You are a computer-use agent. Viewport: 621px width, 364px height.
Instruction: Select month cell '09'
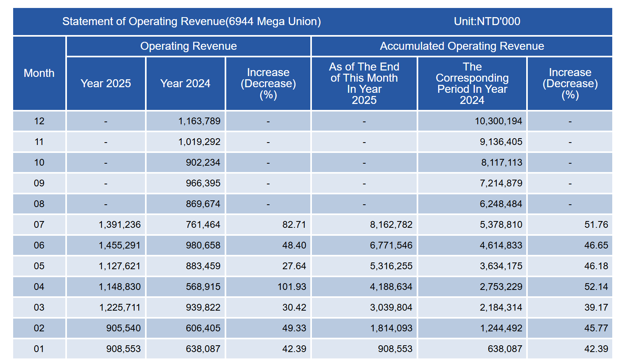(x=39, y=183)
